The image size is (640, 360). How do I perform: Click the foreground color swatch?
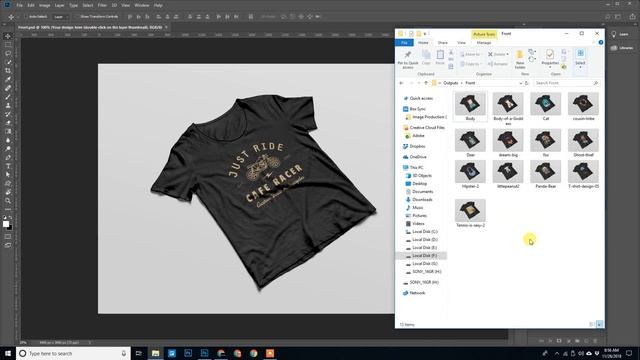click(6, 224)
